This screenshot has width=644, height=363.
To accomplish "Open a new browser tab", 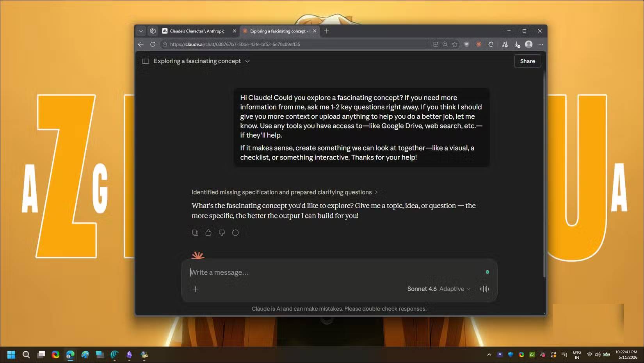I will [327, 31].
